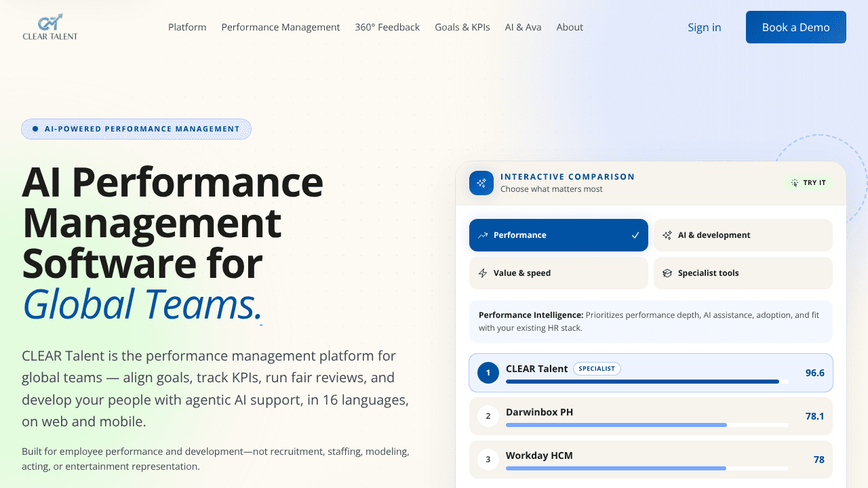
Task: Click the CLEAR Talent ranking row
Action: click(651, 373)
